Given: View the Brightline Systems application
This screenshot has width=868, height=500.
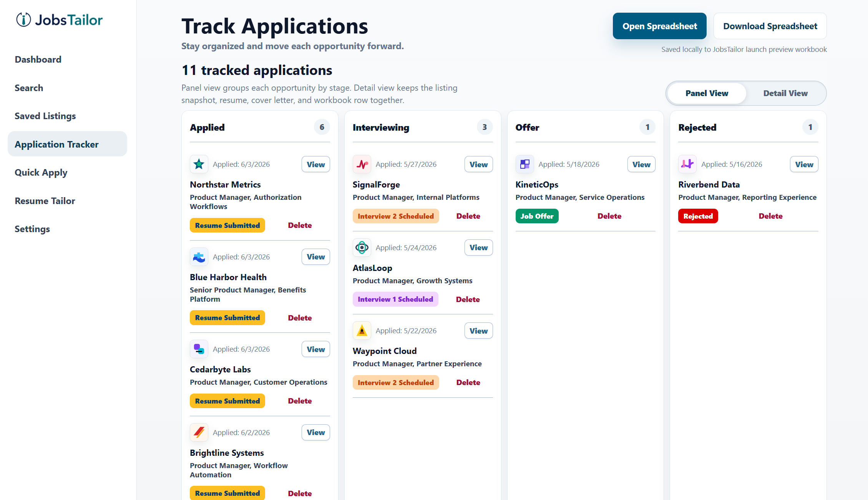Looking at the screenshot, I should coord(316,432).
